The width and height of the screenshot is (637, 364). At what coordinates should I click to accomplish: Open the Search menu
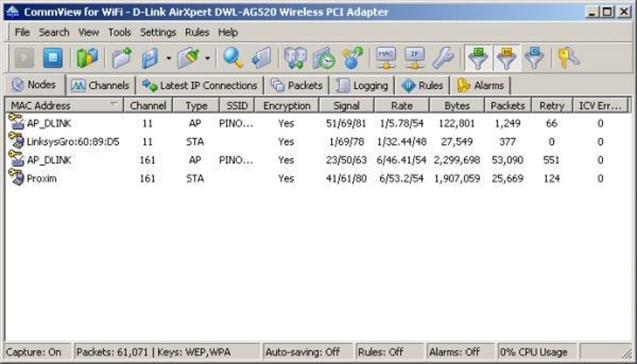point(54,32)
